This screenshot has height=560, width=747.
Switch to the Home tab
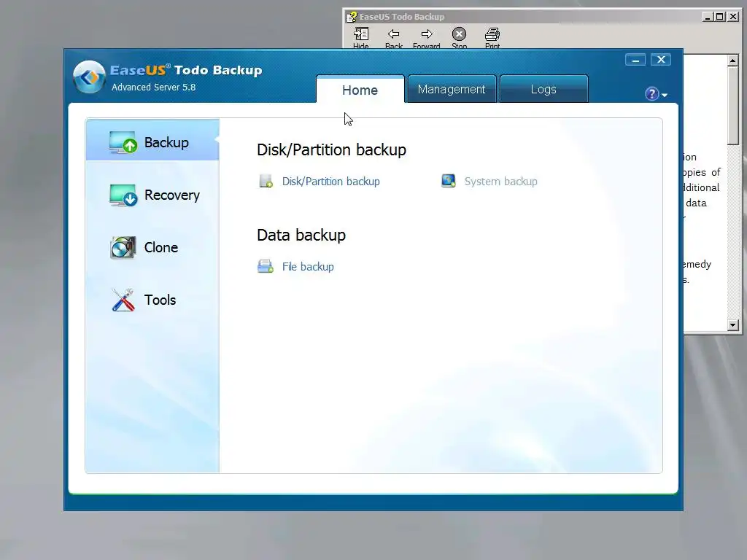click(360, 90)
